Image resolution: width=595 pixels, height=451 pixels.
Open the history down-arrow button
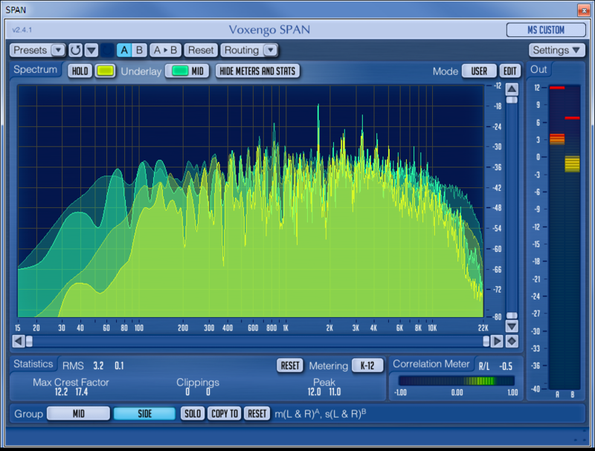(x=91, y=50)
